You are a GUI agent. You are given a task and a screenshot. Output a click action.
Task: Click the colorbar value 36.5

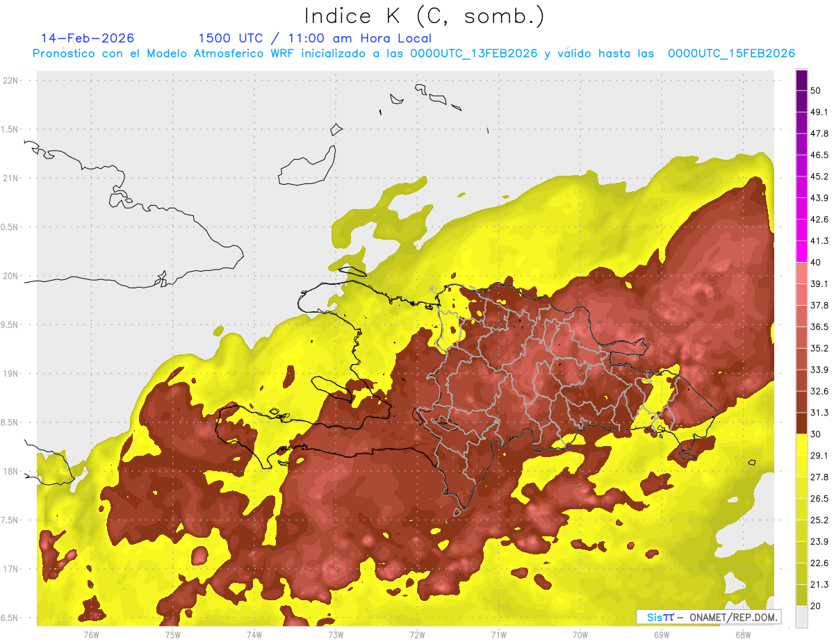pyautogui.click(x=819, y=327)
